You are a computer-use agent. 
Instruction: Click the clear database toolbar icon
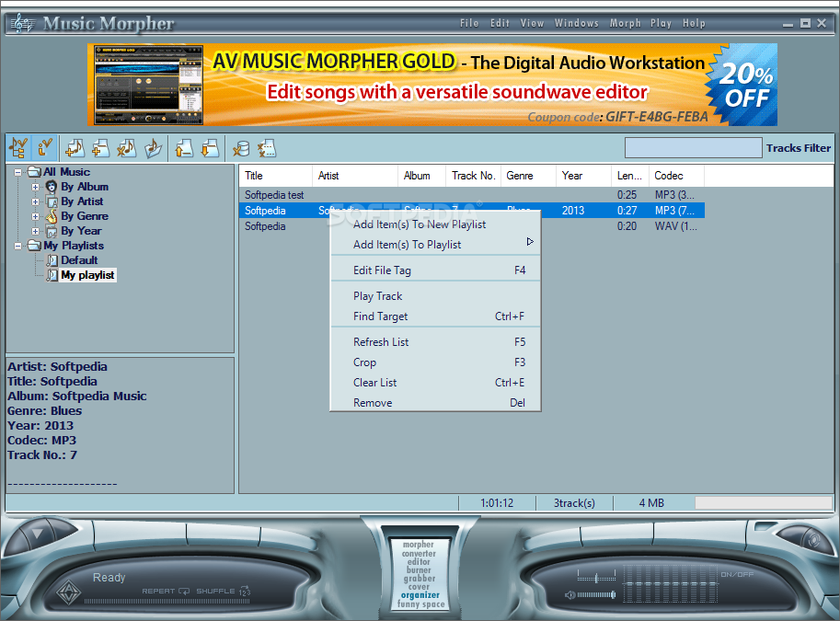241,148
